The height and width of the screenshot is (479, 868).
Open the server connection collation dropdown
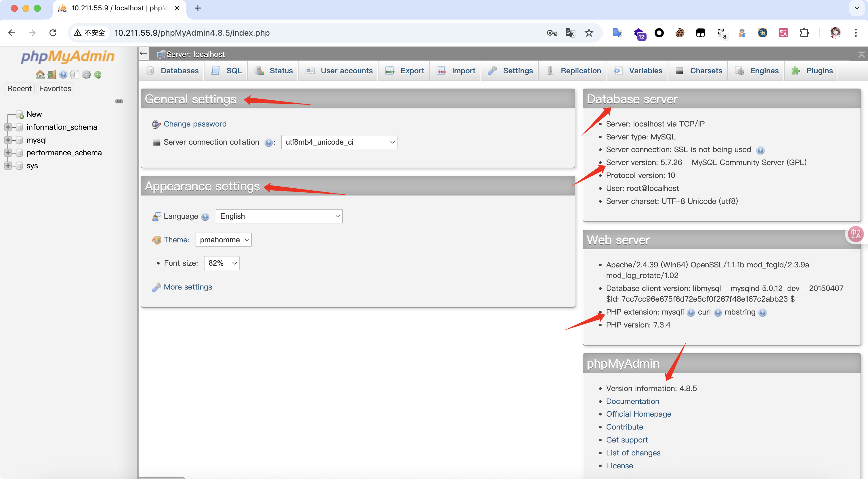point(339,142)
